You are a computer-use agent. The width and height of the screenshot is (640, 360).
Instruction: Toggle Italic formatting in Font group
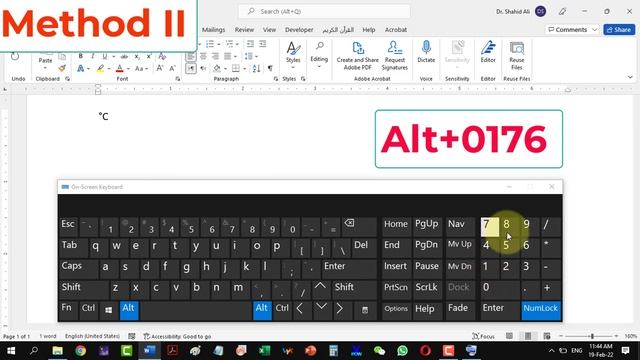(x=93, y=56)
